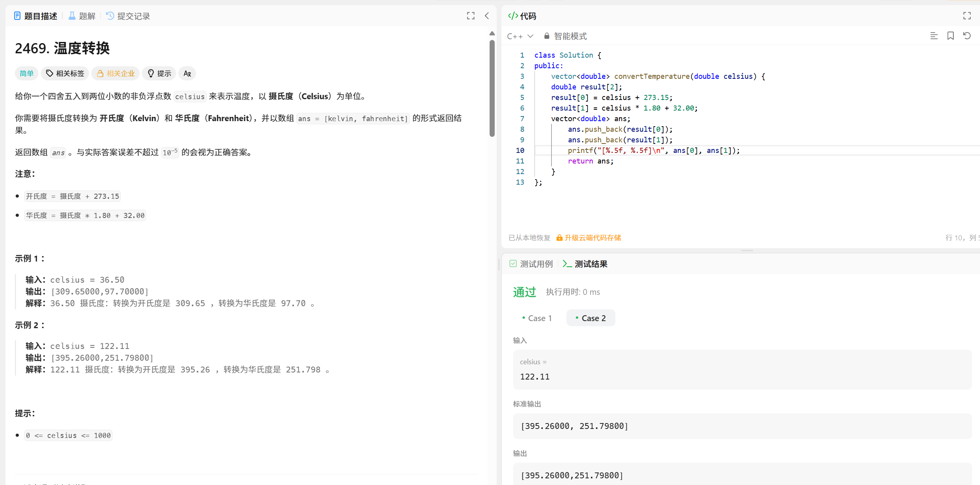This screenshot has height=485, width=980.
Task: Click the return ans; line in editor
Action: (591, 161)
